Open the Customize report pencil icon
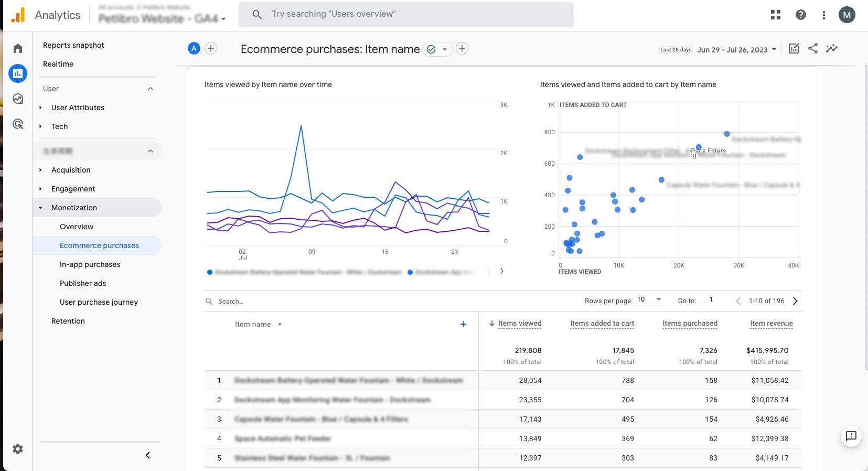Image resolution: width=868 pixels, height=471 pixels. click(794, 49)
